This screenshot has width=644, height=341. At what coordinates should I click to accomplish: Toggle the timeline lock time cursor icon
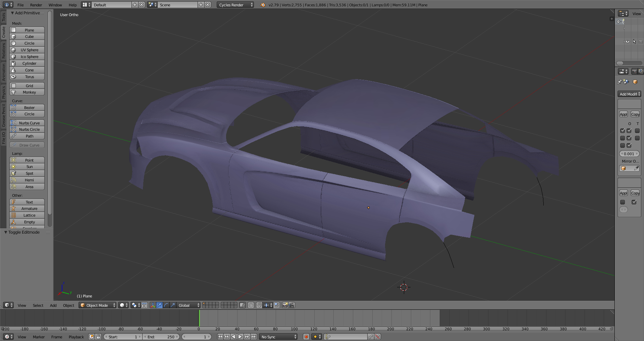click(x=98, y=337)
